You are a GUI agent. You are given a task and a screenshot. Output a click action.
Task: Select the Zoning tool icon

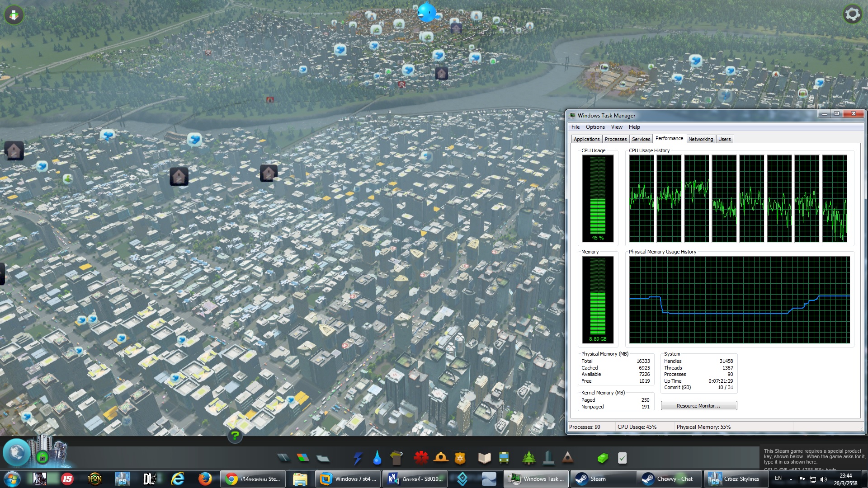(303, 458)
